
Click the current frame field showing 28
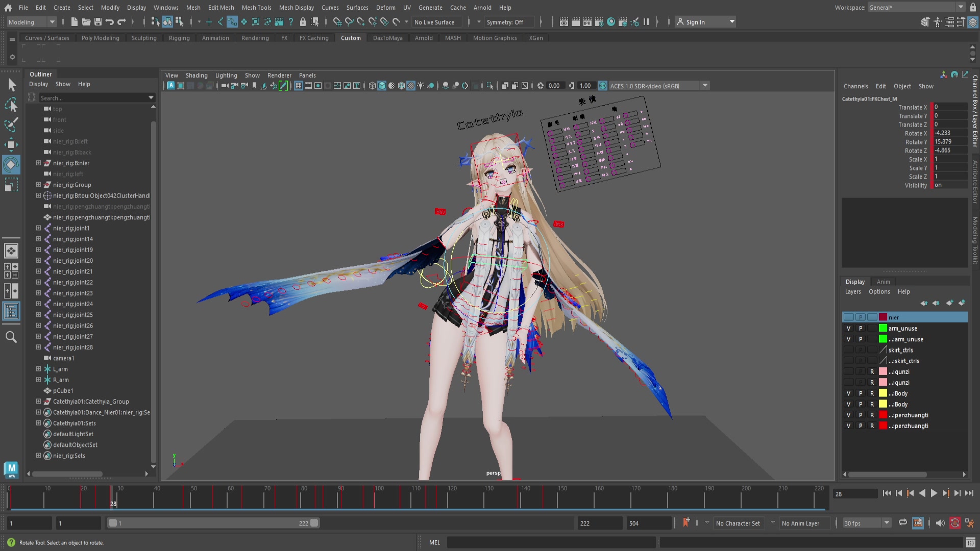[x=855, y=494]
